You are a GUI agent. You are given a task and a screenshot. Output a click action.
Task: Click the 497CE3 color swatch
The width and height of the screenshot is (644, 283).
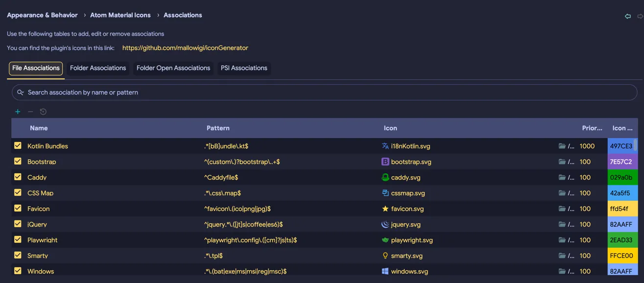coord(621,146)
